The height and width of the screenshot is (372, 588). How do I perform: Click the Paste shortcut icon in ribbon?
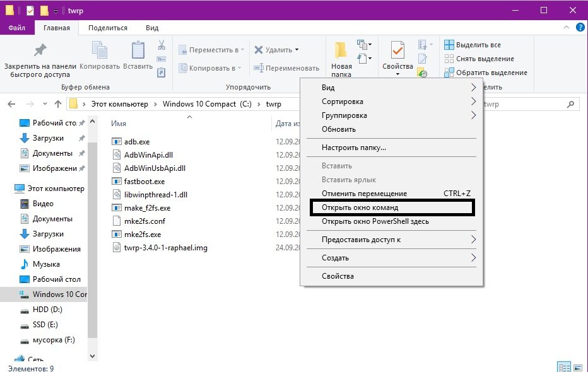click(x=162, y=73)
